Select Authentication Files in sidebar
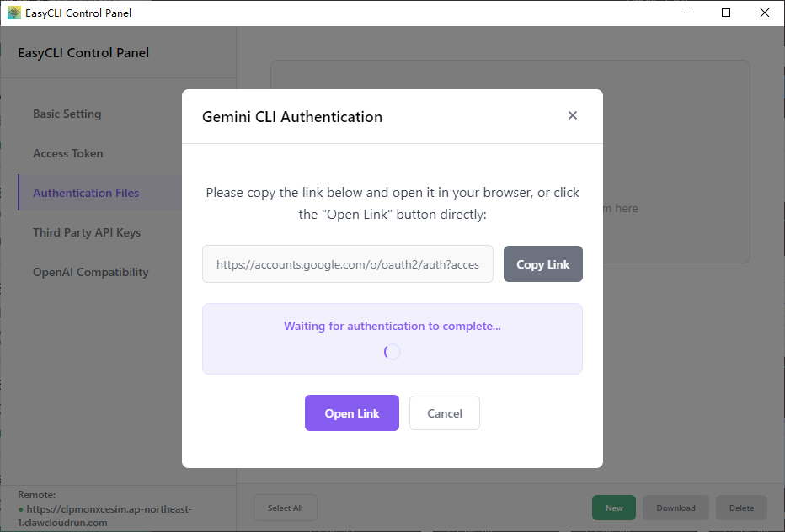The image size is (785, 532). point(86,193)
